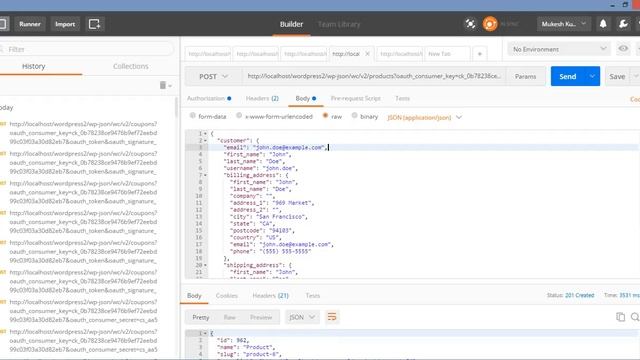Image resolution: width=640 pixels, height=360 pixels.
Task: Open the response JSON format dropdown
Action: tap(302, 317)
